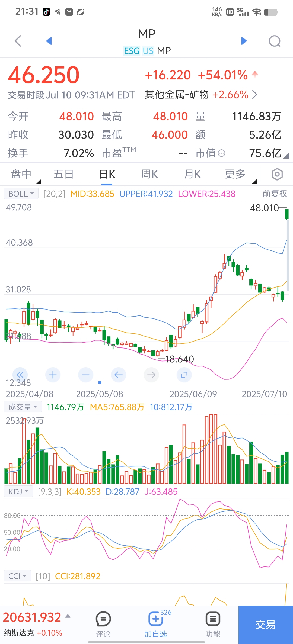Tap the back chevron icon
This screenshot has width=293, height=644.
point(18,41)
